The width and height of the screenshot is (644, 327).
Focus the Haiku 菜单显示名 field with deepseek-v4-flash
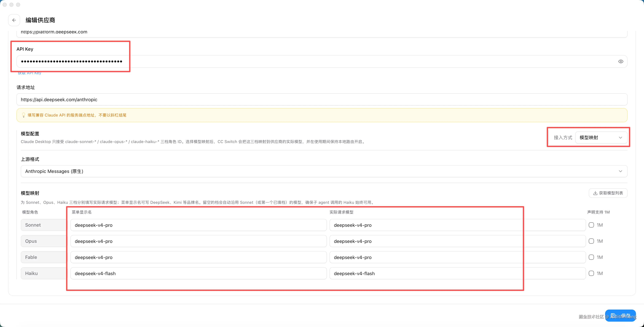(x=199, y=273)
